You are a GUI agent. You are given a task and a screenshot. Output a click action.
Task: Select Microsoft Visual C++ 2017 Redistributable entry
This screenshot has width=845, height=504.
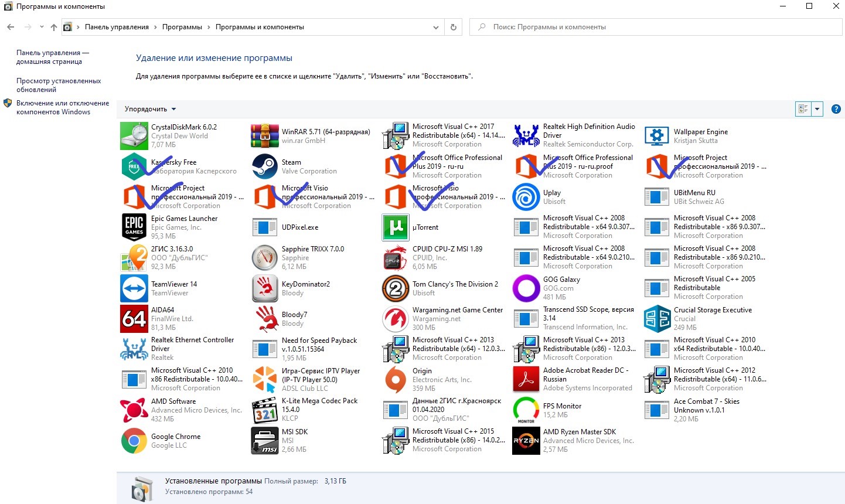(444, 136)
